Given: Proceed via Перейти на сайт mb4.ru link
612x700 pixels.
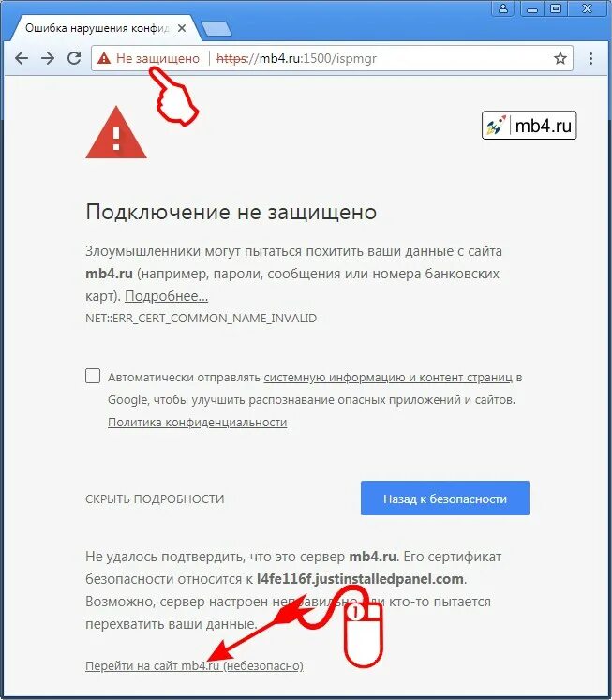Looking at the screenshot, I should 194,665.
